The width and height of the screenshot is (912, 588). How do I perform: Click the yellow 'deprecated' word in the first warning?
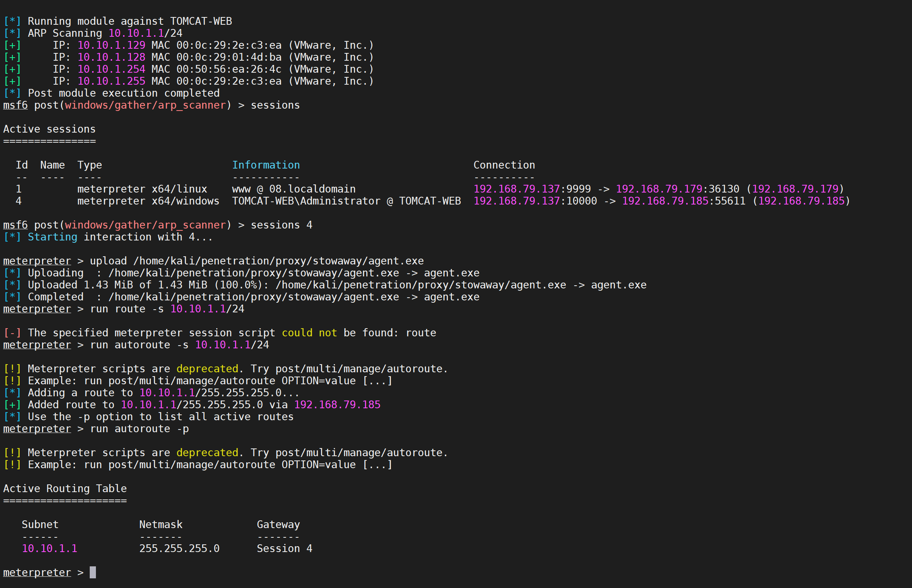point(207,369)
